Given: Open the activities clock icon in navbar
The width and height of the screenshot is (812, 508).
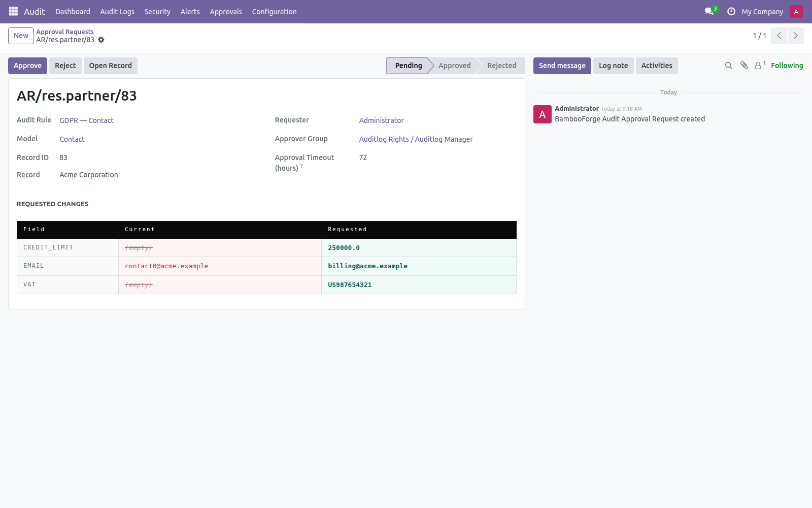Looking at the screenshot, I should click(731, 11).
